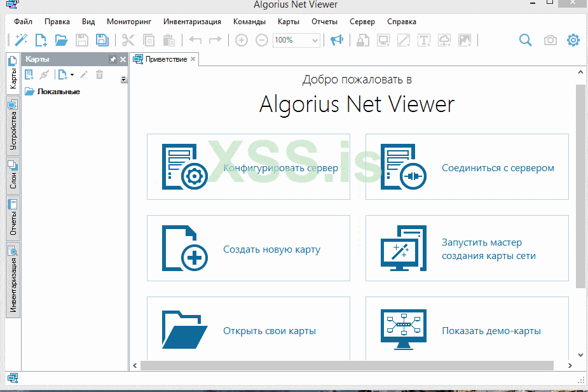Open the Инвентаризация menu
This screenshot has height=392, width=588.
(192, 22)
